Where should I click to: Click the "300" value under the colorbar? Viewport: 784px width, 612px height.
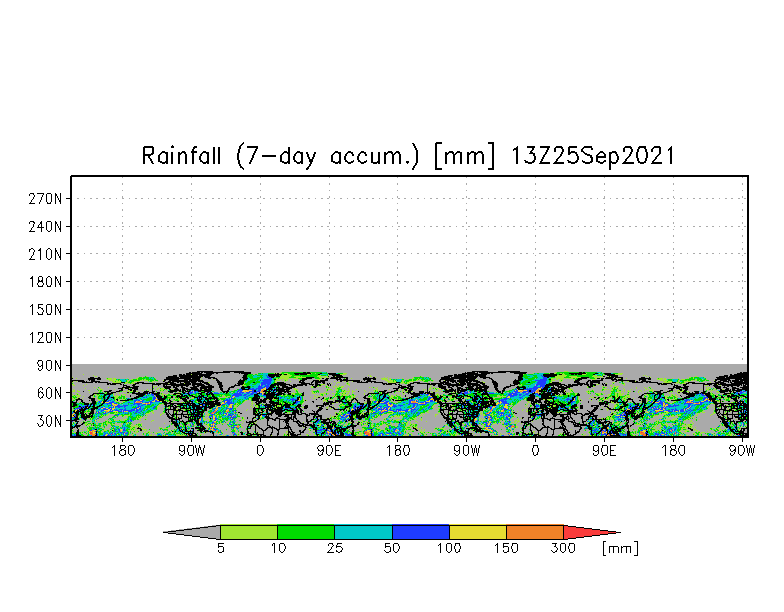(x=563, y=548)
